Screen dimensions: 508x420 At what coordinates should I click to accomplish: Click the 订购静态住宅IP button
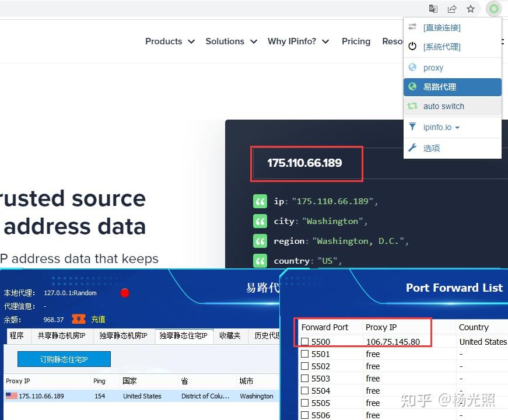click(64, 359)
